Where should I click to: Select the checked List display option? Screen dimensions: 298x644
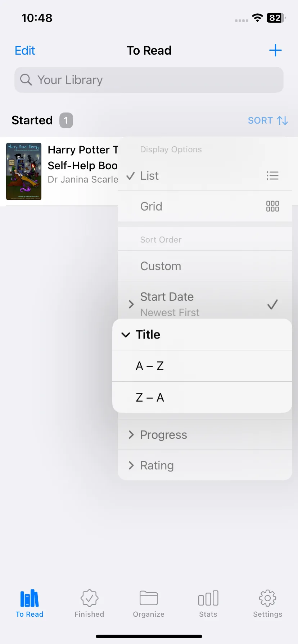click(x=205, y=176)
